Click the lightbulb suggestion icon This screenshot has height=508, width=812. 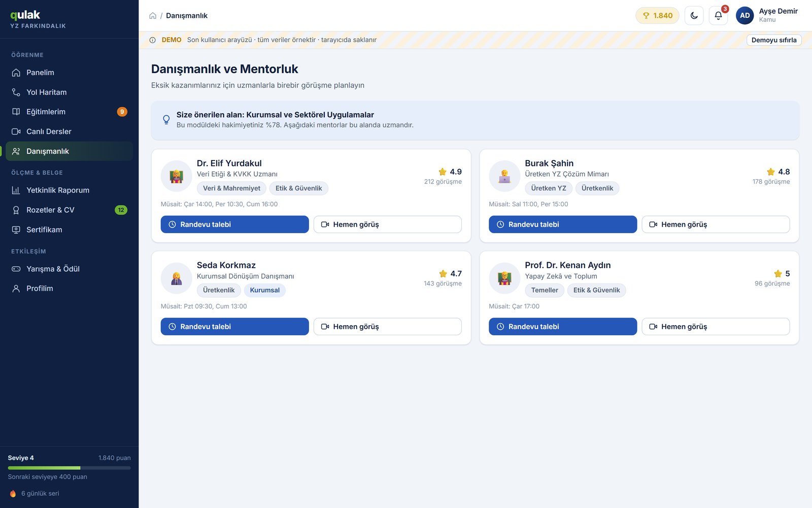coord(166,120)
